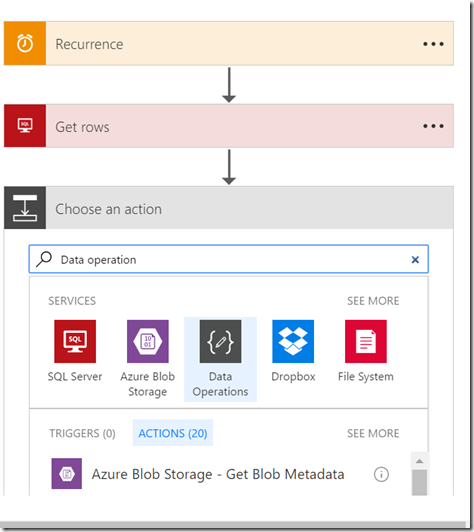Click the SQL Server label
Viewport: 474px width, 532px height.
coord(75,377)
